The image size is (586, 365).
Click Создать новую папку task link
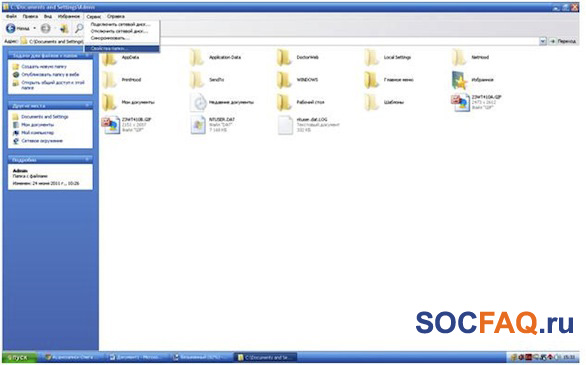pos(44,66)
